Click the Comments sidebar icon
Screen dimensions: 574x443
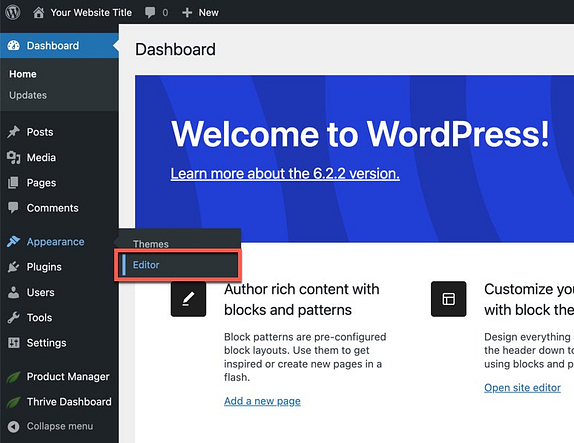(13, 208)
